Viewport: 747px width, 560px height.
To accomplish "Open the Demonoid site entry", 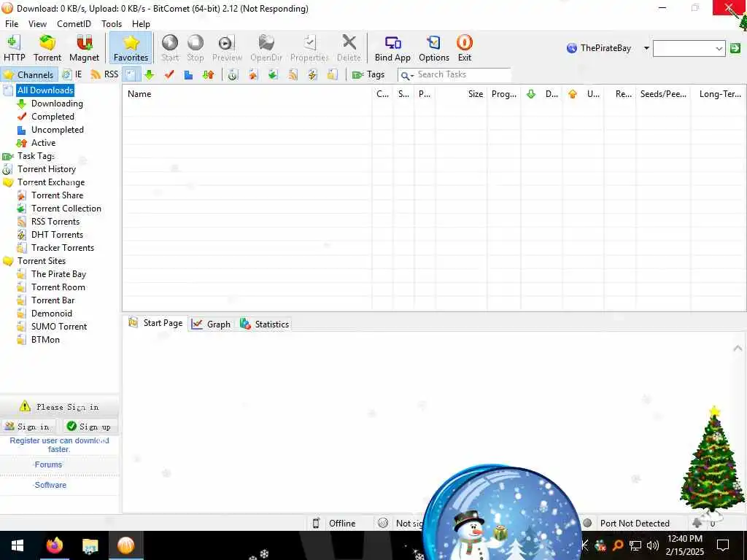I will click(x=52, y=314).
